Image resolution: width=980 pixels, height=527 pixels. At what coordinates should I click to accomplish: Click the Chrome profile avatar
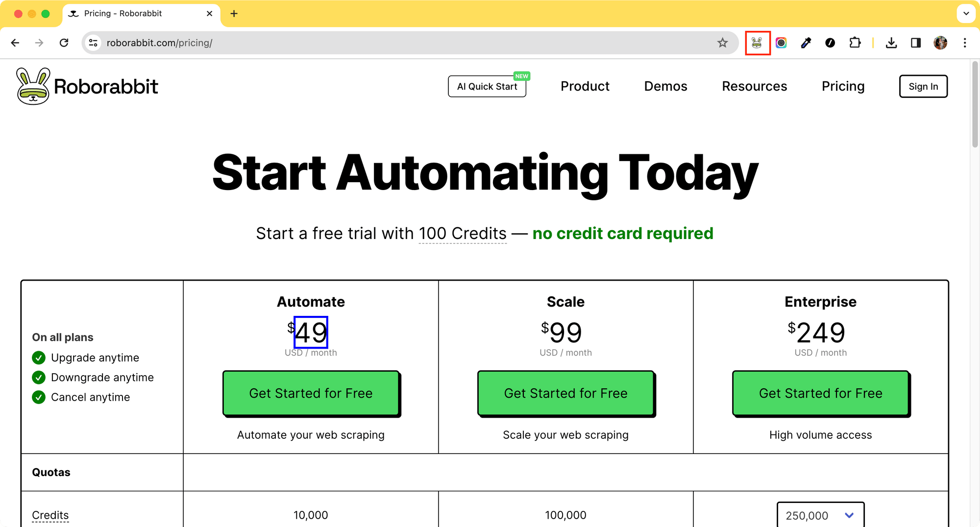click(940, 43)
